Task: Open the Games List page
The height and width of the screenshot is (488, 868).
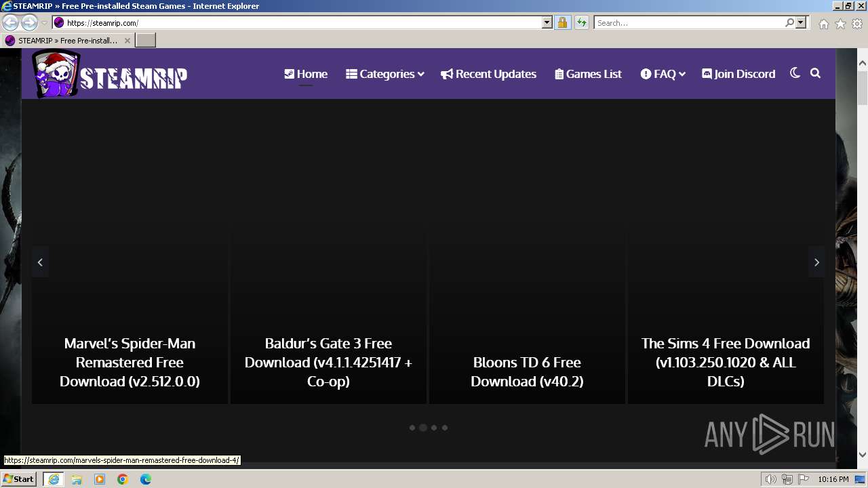Action: pos(588,74)
